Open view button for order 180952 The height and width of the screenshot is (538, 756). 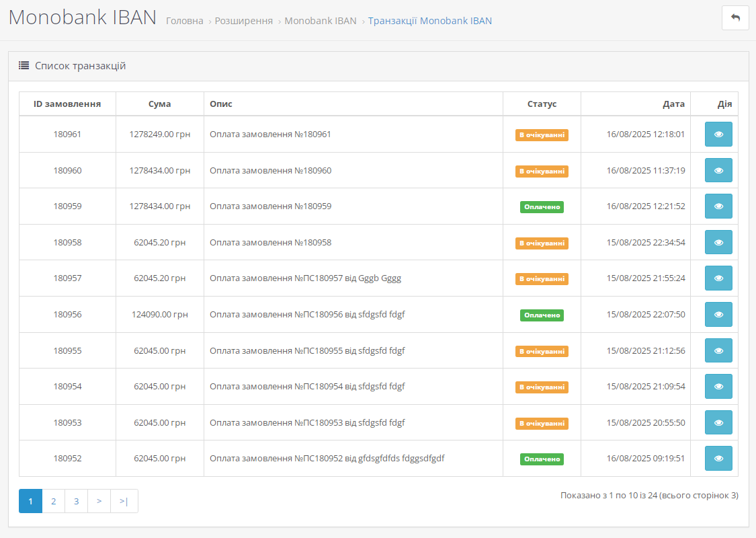[x=718, y=458]
